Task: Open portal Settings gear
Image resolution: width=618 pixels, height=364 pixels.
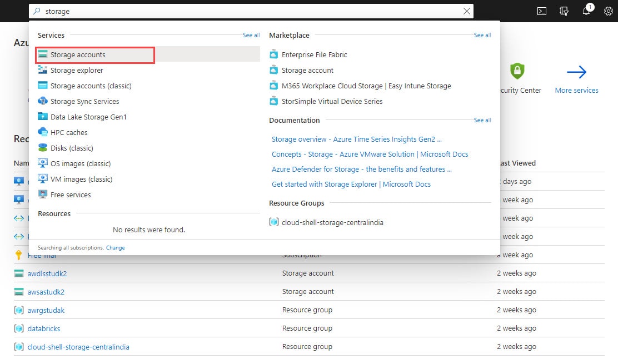Action: 608,11
